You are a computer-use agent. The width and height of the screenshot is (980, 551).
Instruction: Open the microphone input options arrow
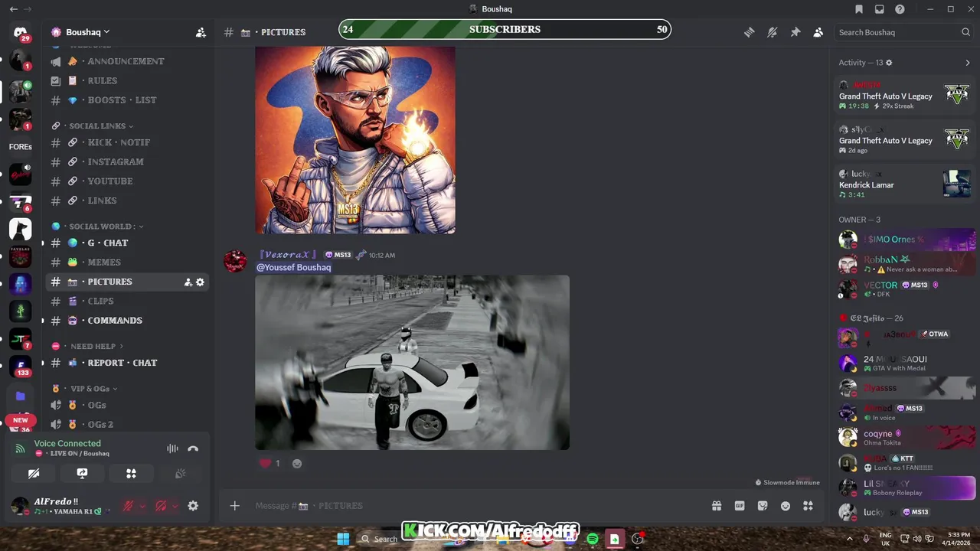point(142,506)
